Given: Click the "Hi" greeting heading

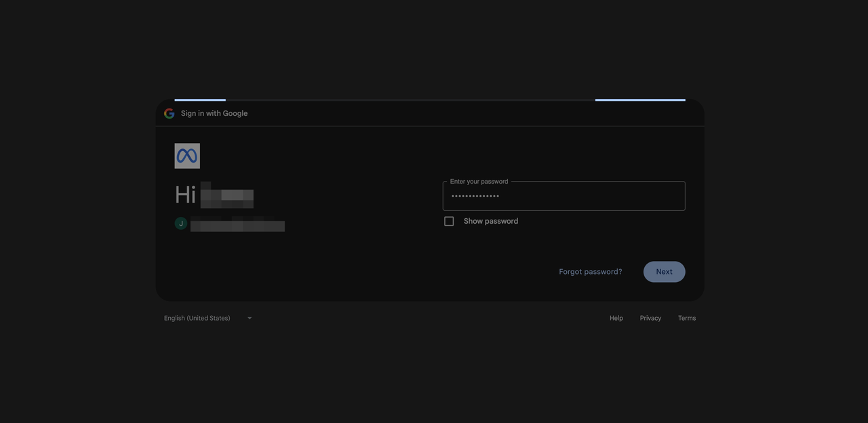Looking at the screenshot, I should tap(185, 195).
